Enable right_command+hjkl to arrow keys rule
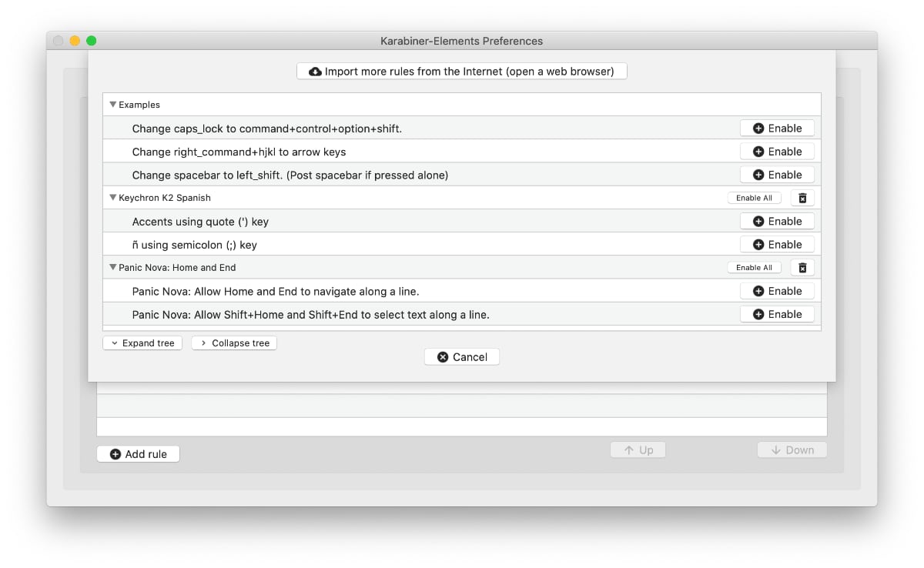Image resolution: width=924 pixels, height=568 pixels. pos(777,152)
